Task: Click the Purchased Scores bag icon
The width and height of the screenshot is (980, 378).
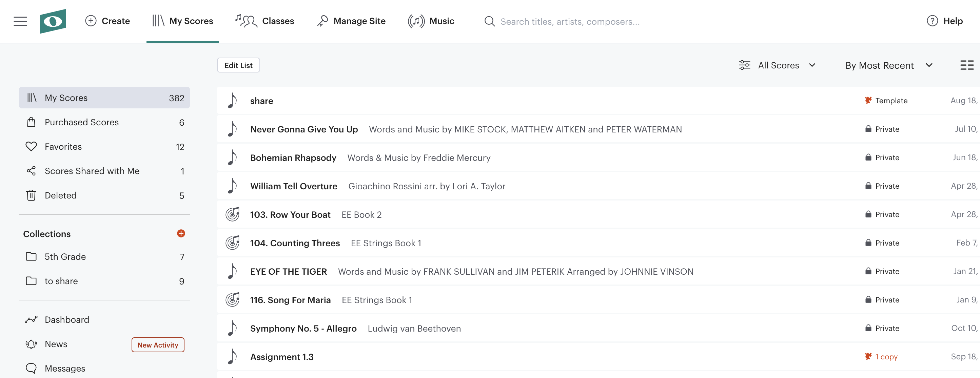Action: 31,122
